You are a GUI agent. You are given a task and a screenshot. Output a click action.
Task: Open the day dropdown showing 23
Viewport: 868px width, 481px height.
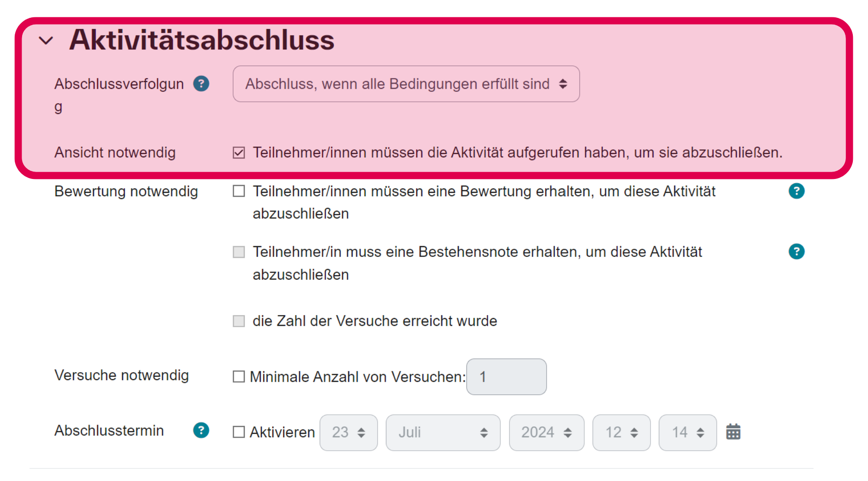click(x=348, y=432)
